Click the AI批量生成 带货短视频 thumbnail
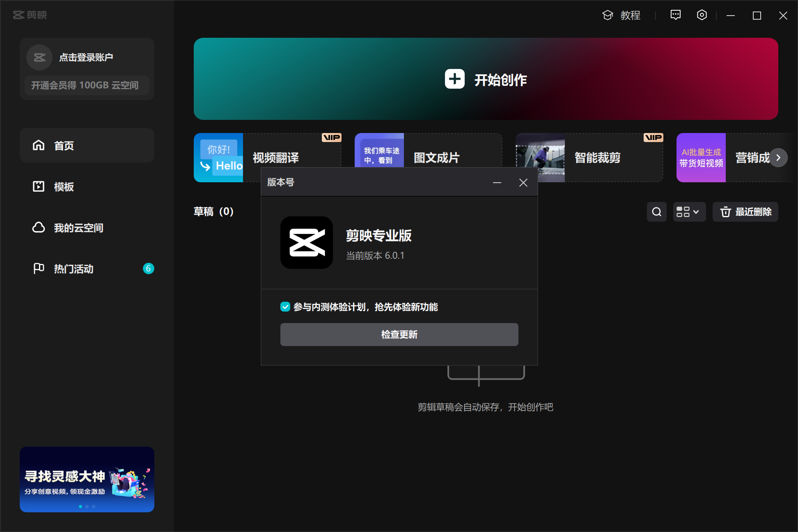798x532 pixels. [x=701, y=158]
